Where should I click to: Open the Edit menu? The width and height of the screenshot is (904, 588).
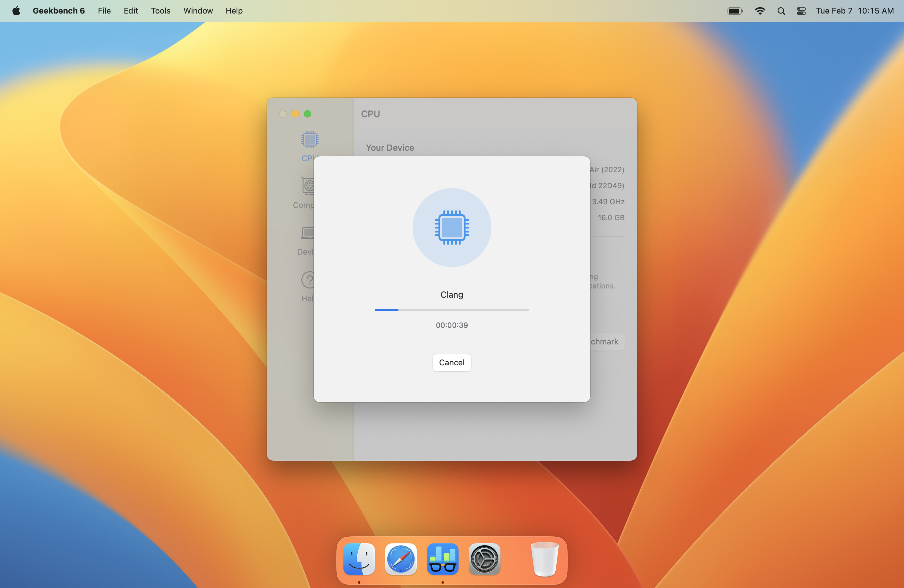[x=131, y=11]
